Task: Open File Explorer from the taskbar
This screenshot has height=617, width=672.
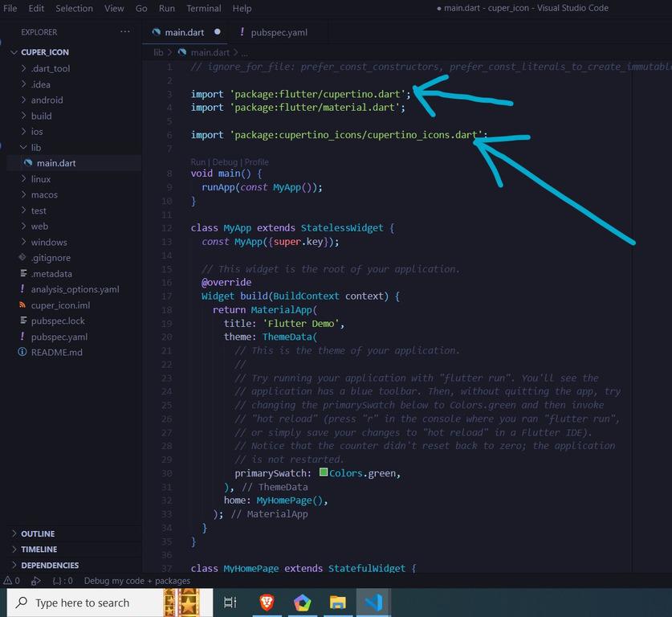Action: [338, 603]
